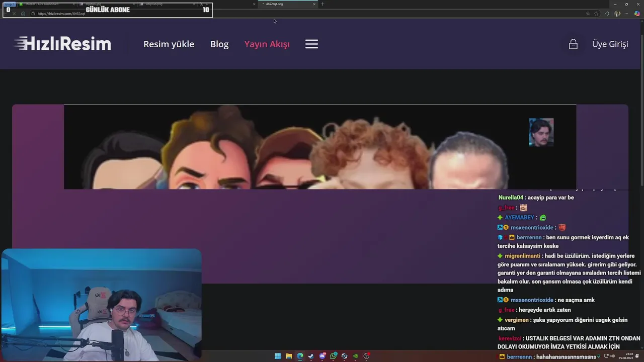Click chat username vergimen
Image resolution: width=644 pixels, height=362 pixels.
click(517, 320)
